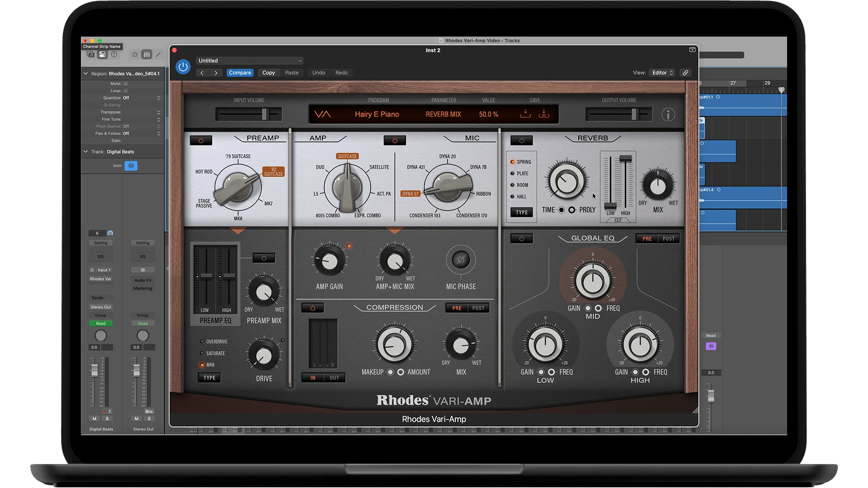This screenshot has height=488, width=868.
Task: Open the Flex & Follow stepper
Action: [159, 134]
